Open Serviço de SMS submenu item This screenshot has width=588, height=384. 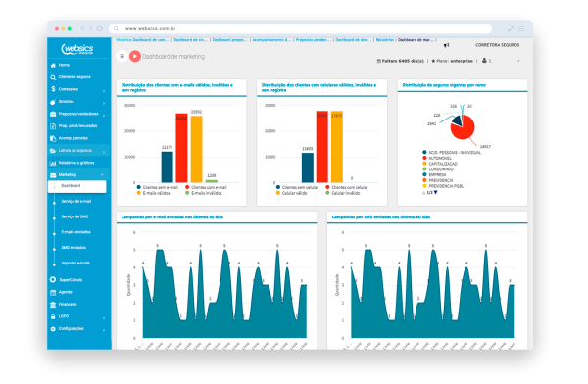point(75,216)
